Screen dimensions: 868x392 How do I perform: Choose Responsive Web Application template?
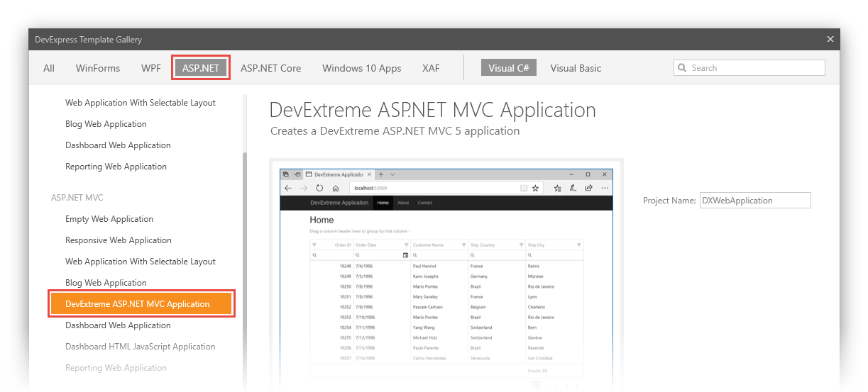pos(119,240)
